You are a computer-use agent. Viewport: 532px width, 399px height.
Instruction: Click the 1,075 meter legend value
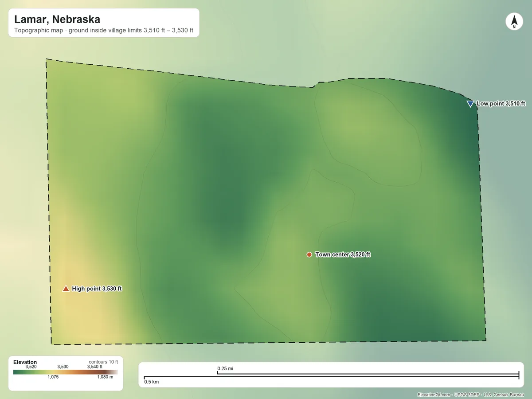53,377
